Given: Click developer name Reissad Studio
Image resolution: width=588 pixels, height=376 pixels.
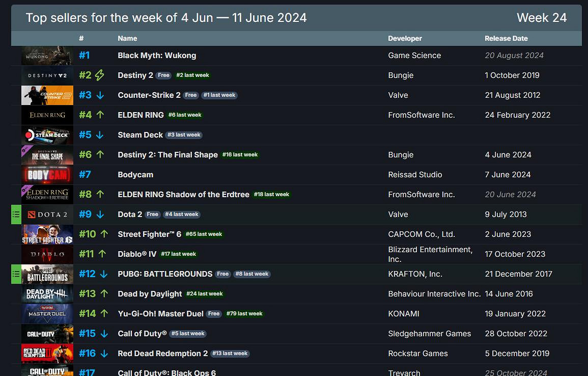Looking at the screenshot, I should point(415,175).
